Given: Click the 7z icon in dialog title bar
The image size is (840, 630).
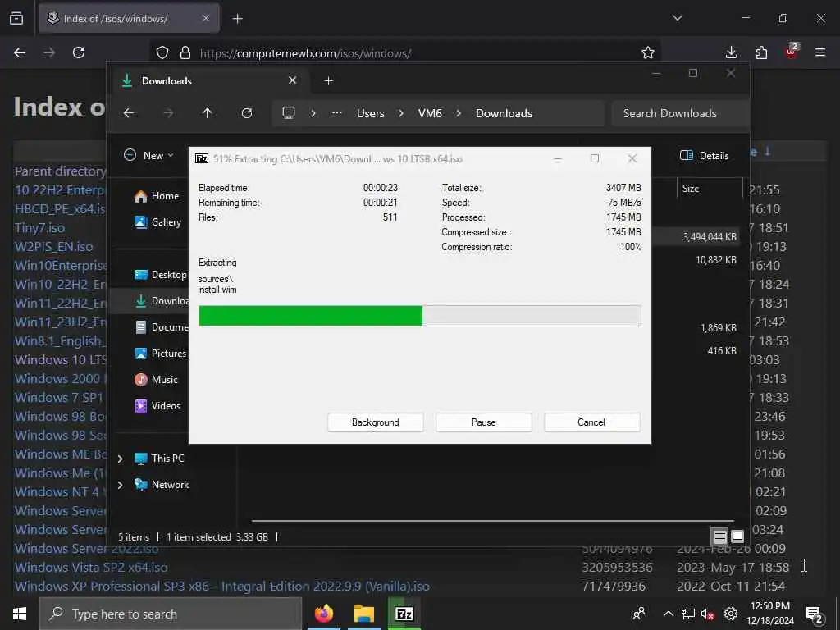Looking at the screenshot, I should pos(202,158).
